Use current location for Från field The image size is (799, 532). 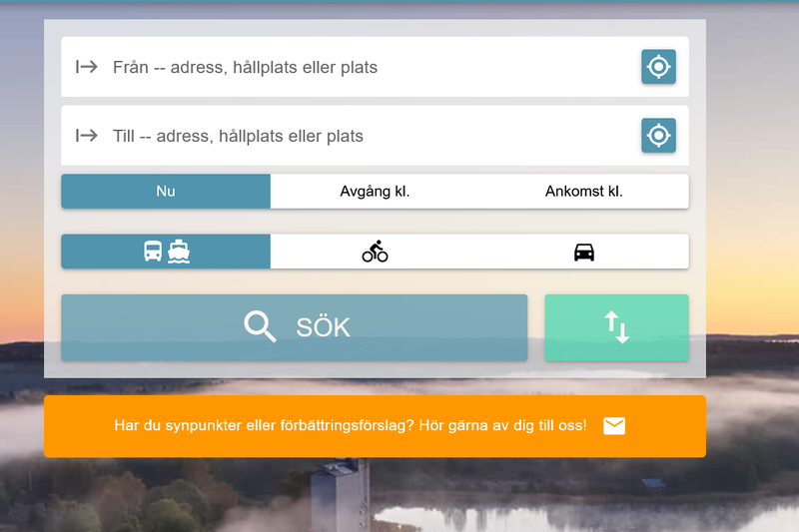[x=658, y=67]
